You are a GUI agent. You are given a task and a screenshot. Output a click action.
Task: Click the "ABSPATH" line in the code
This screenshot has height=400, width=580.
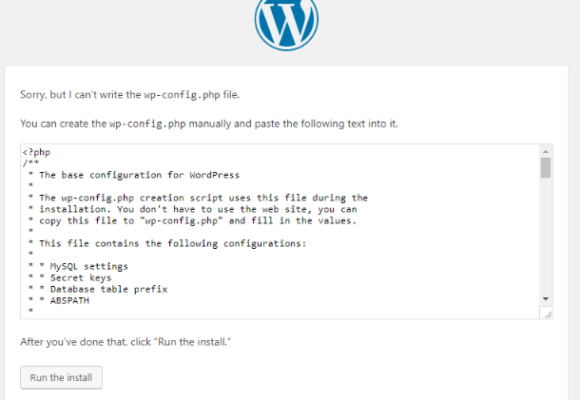tap(70, 300)
